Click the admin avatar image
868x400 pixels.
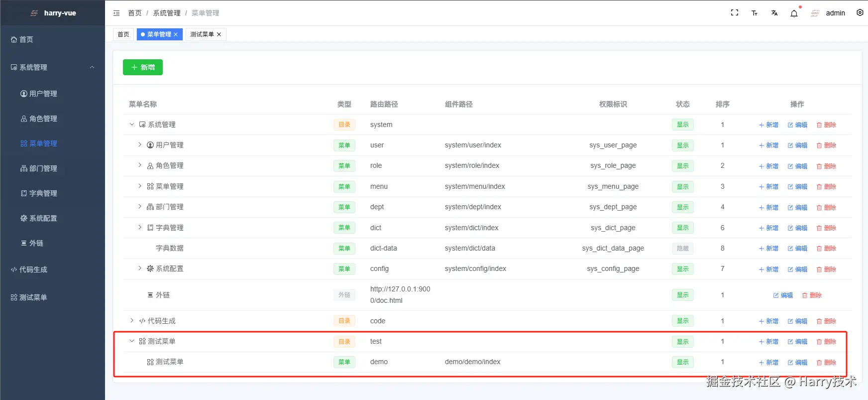click(x=815, y=13)
